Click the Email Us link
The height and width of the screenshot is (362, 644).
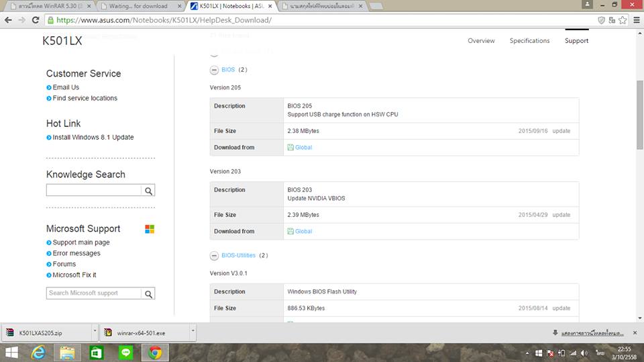(x=66, y=87)
